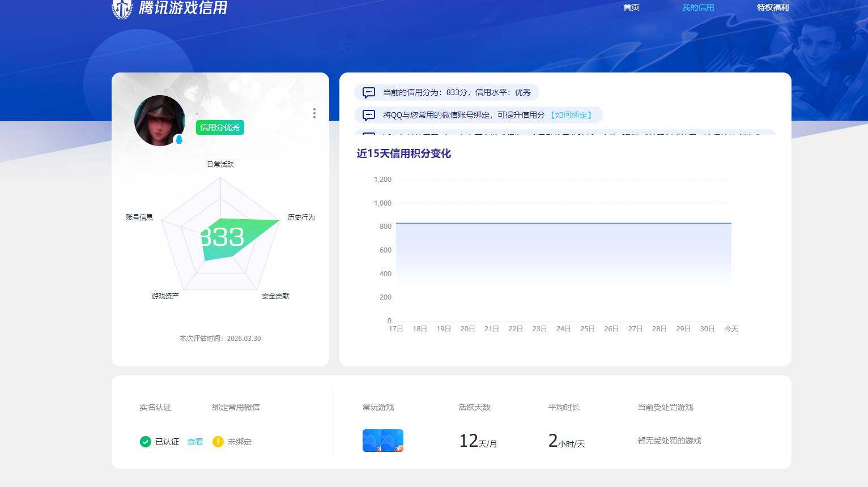Click the 今天 axis label on chart
Image resolution: width=868 pixels, height=487 pixels.
[731, 329]
